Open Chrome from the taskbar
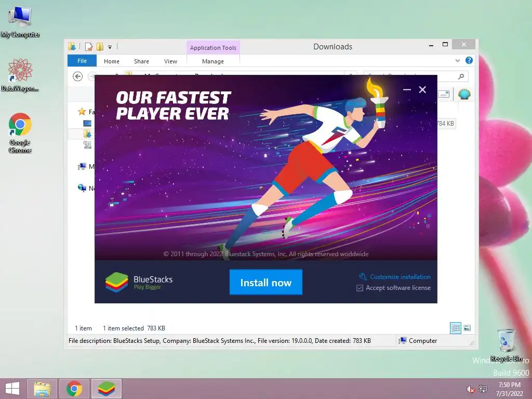This screenshot has height=399, width=532. pos(74,389)
